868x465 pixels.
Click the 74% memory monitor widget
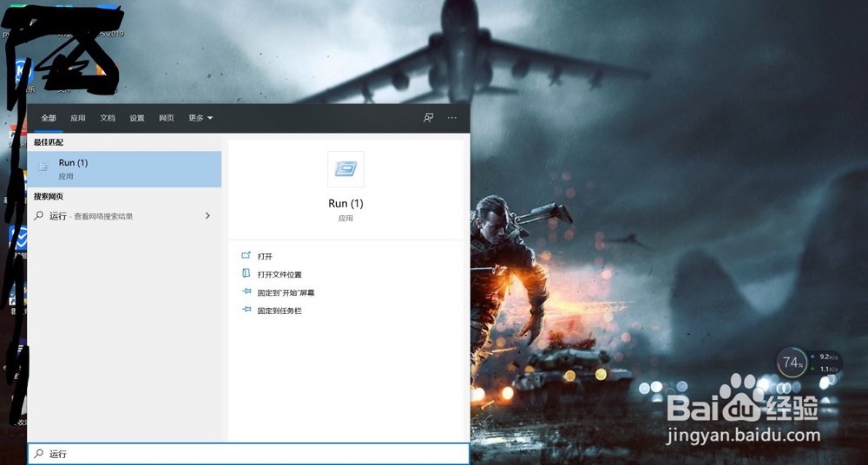(x=792, y=363)
